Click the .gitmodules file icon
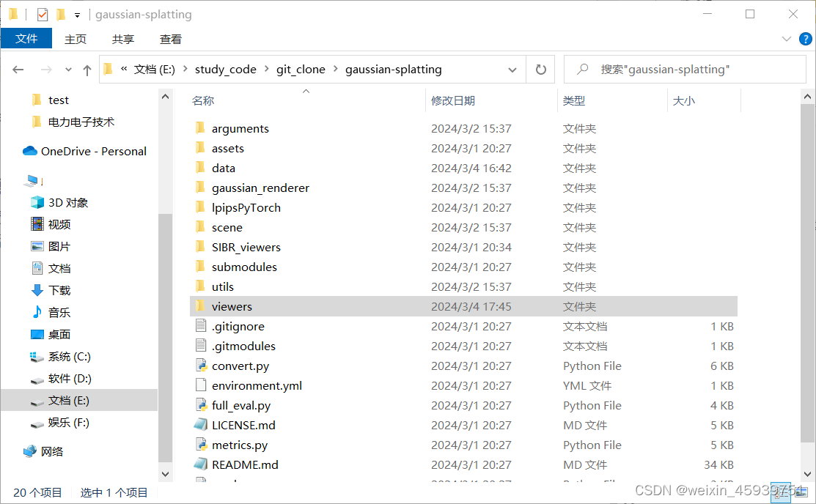The height and width of the screenshot is (504, 816). pos(201,345)
